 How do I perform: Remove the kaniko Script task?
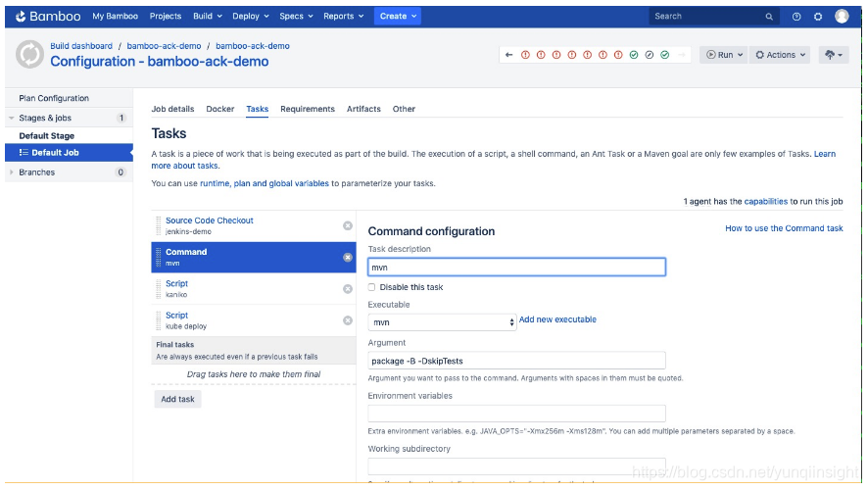coord(348,288)
